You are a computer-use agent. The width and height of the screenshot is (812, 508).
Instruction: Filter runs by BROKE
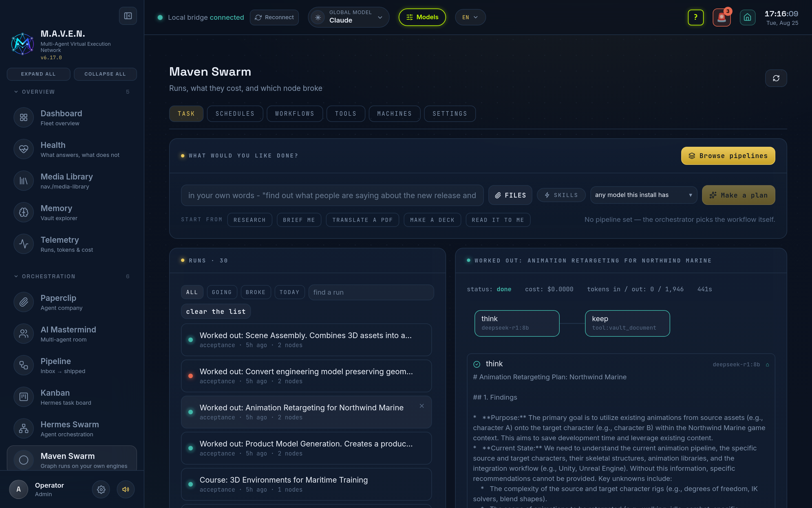pyautogui.click(x=256, y=292)
